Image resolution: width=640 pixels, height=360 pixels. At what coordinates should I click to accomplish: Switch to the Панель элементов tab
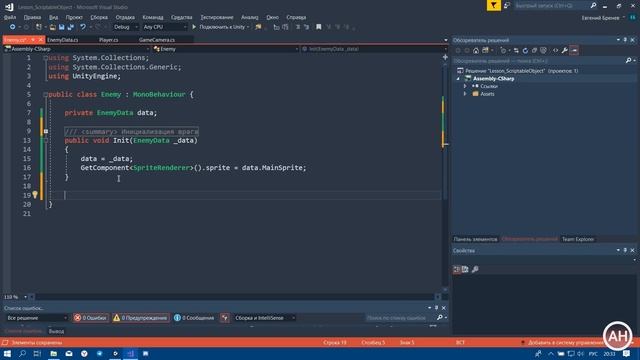coord(476,239)
